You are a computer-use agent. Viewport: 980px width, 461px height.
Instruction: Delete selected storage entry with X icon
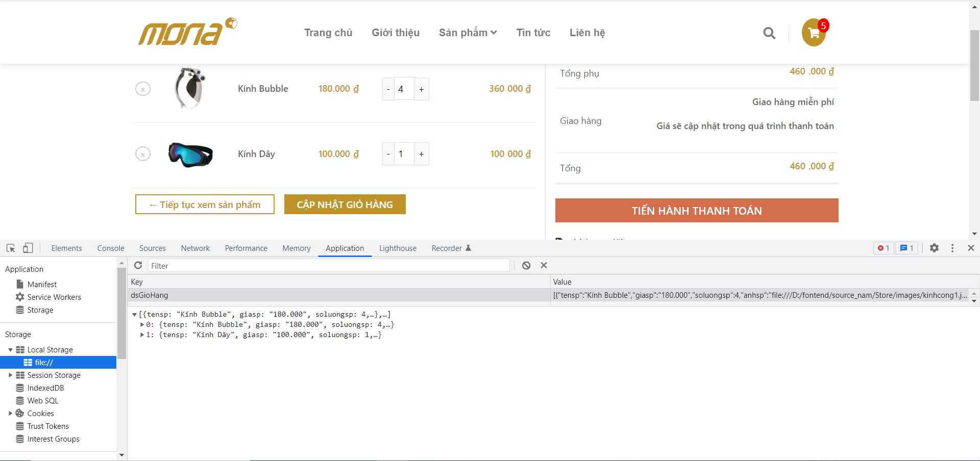click(x=544, y=265)
